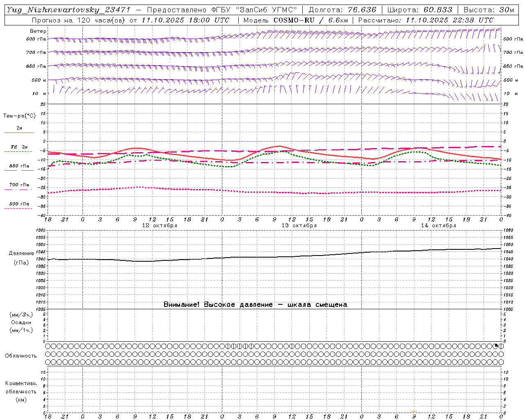Click the (мм/3ч.) precipitation unit label
Viewport: 525px width, 420px height.
(x=21, y=315)
